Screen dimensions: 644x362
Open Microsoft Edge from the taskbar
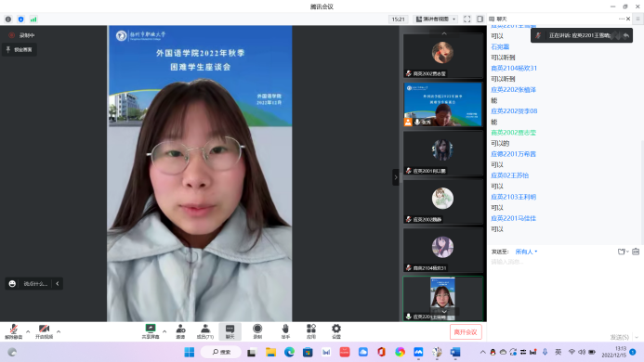pyautogui.click(x=289, y=352)
